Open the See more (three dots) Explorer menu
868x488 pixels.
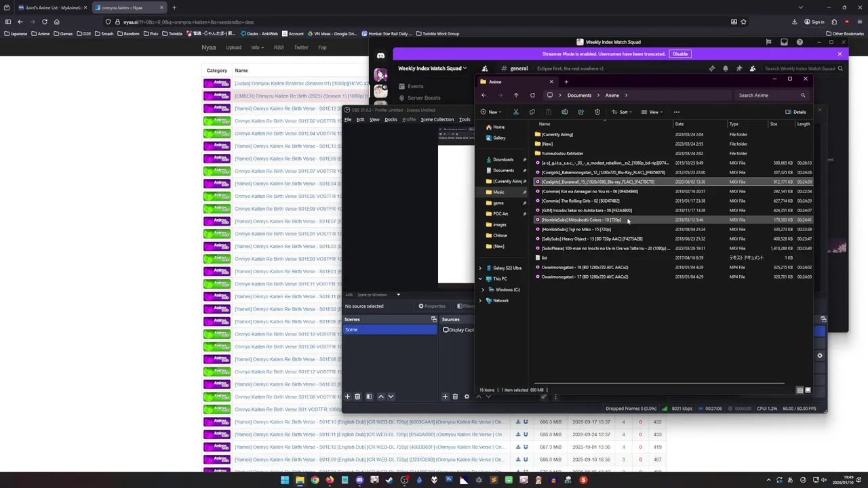[677, 112]
